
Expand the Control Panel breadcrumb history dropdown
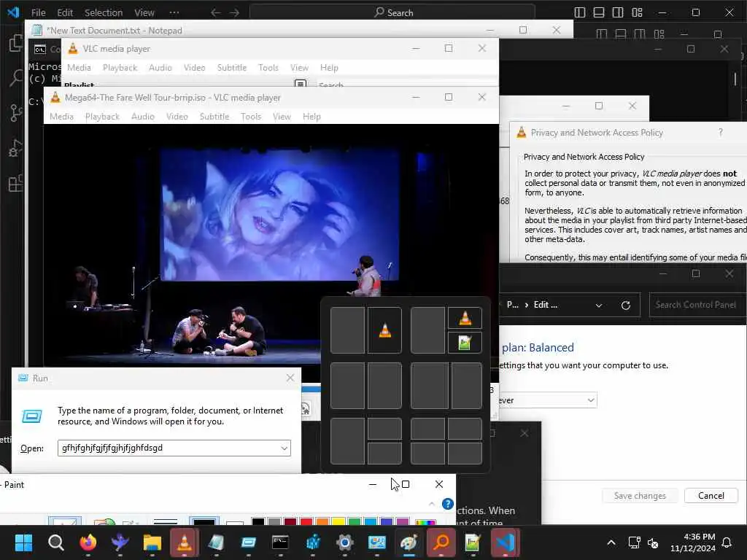[x=599, y=306]
